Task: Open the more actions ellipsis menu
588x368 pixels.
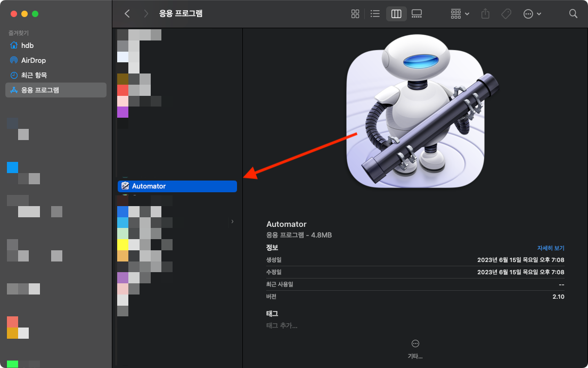Action: 532,14
